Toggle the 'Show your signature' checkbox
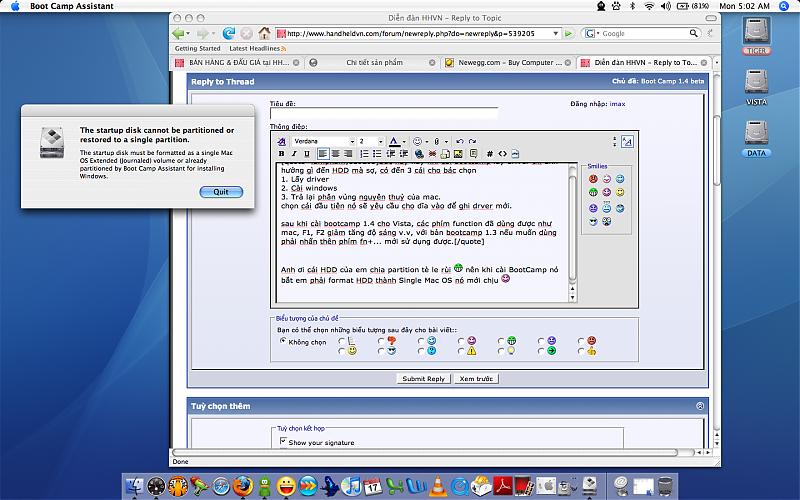Viewport: 800px width, 500px height. coord(284,441)
